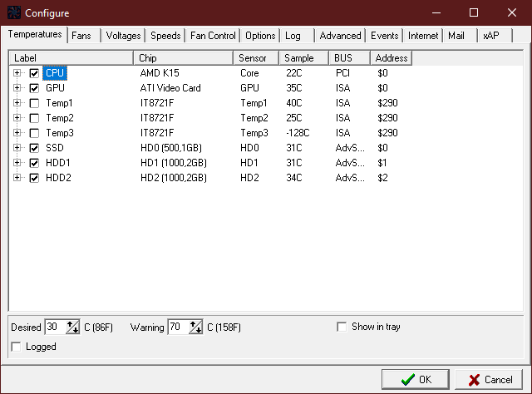Click the AMD K15 chip cell
The height and width of the screenshot is (394, 532).
(x=160, y=73)
